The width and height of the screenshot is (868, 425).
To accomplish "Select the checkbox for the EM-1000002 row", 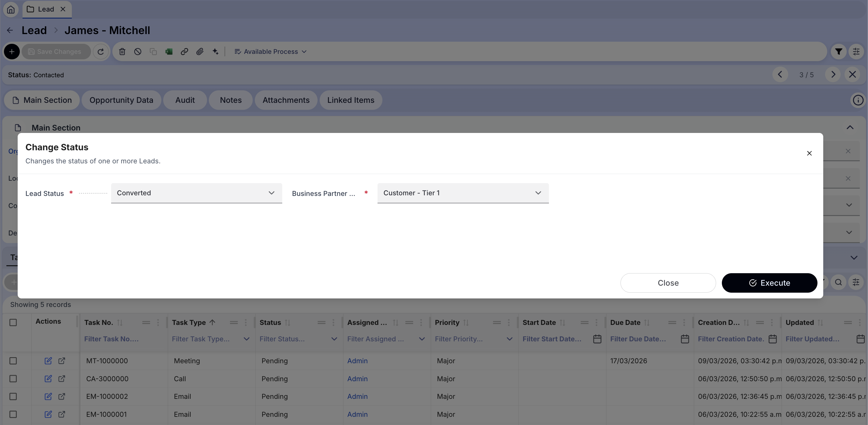I will click(13, 396).
